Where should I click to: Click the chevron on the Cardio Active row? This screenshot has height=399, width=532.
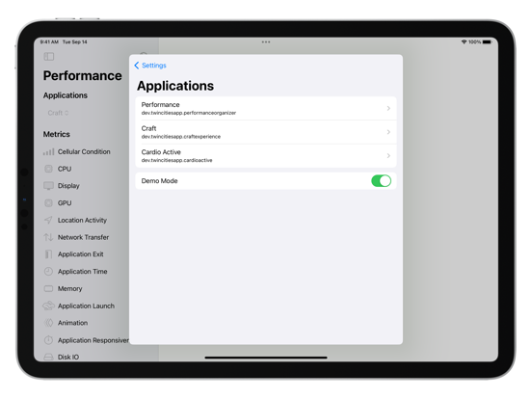(388, 156)
